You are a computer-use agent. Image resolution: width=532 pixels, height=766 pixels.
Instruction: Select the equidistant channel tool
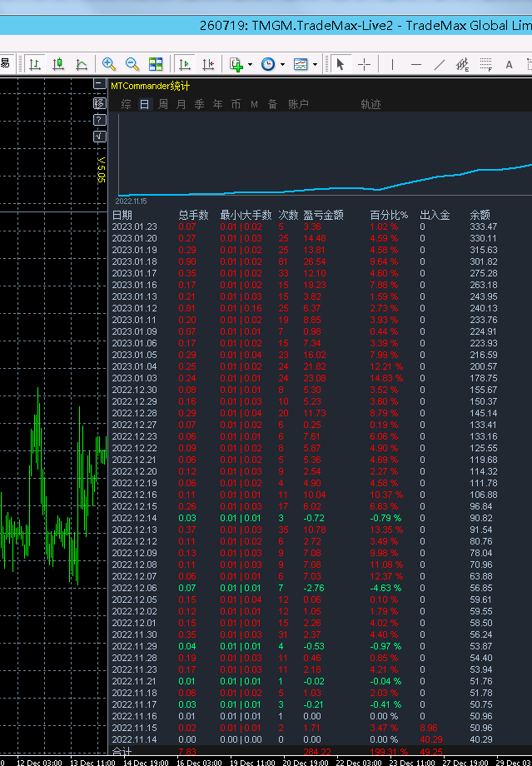[x=462, y=64]
